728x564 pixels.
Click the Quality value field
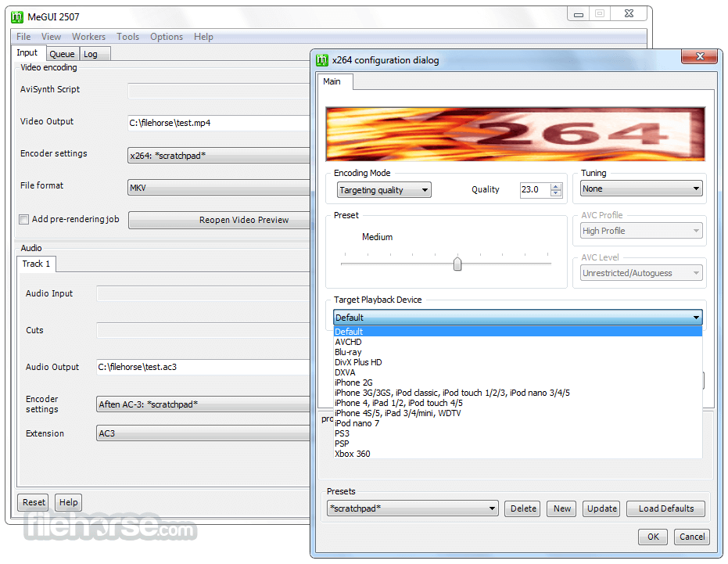coord(536,189)
